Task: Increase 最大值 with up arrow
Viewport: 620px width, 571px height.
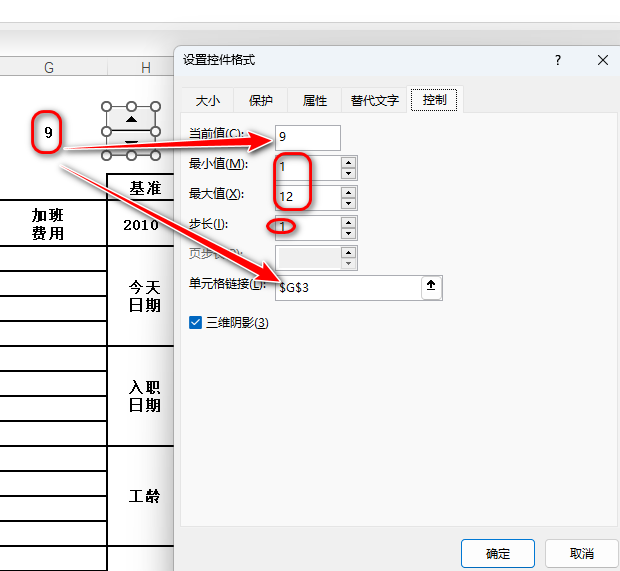Action: tap(348, 193)
